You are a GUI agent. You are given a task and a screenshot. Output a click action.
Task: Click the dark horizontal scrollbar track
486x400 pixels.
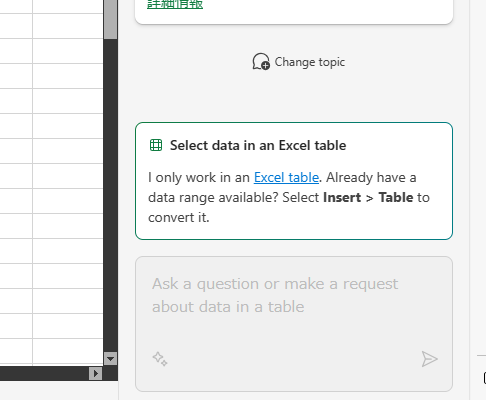[44, 373]
